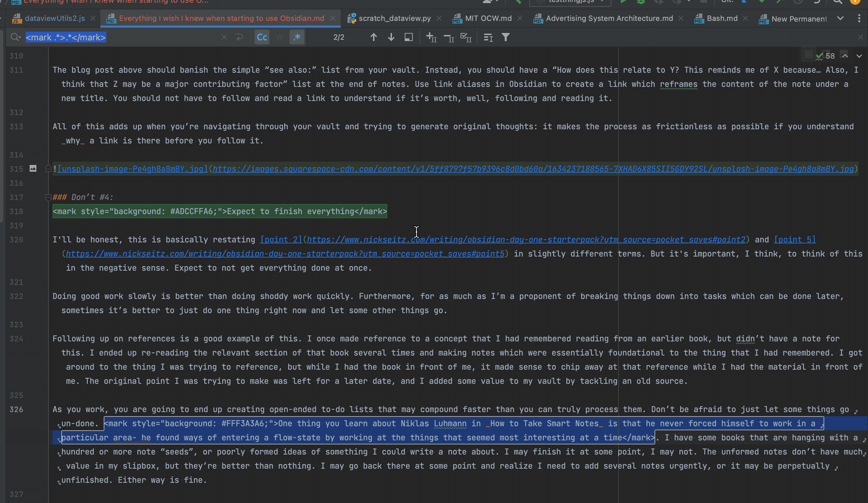Click the '_why_' emphasized text
Screen dimensions: 868x503
pos(73,141)
